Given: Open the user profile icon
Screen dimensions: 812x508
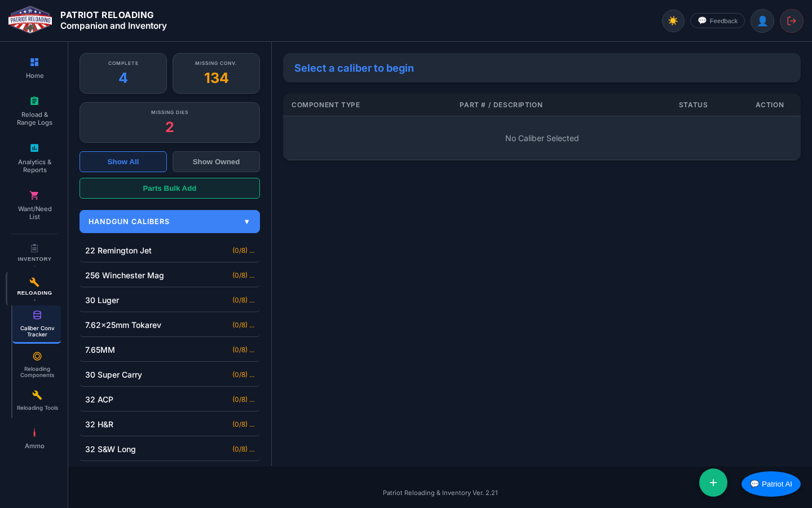Looking at the screenshot, I should 762,21.
